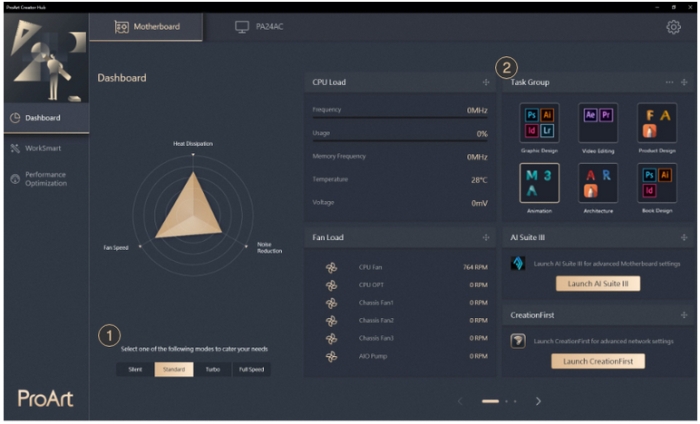This screenshot has height=424, width=700.
Task: Click the 764 RPM CPU Fan value
Action: pos(475,267)
